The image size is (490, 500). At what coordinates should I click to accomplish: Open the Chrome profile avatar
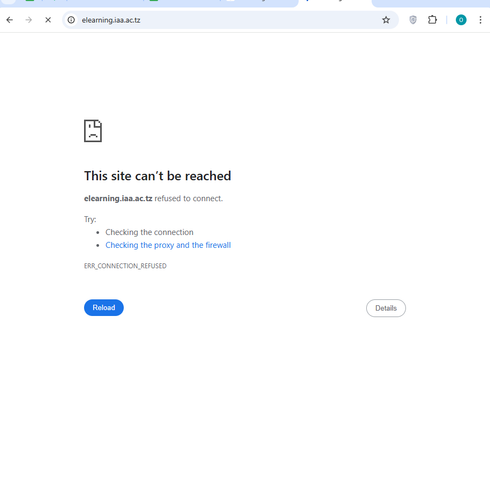click(x=461, y=20)
